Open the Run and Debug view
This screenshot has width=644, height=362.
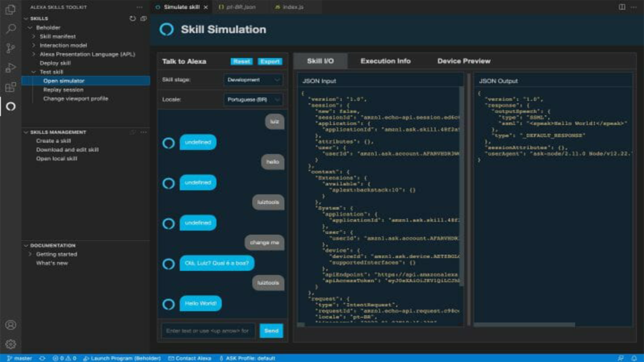coord(11,67)
